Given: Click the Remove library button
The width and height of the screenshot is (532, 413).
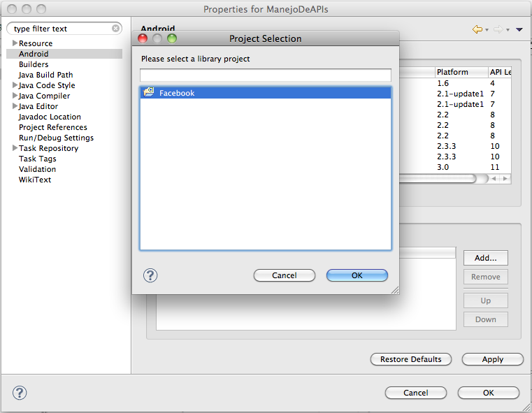Looking at the screenshot, I should click(486, 277).
